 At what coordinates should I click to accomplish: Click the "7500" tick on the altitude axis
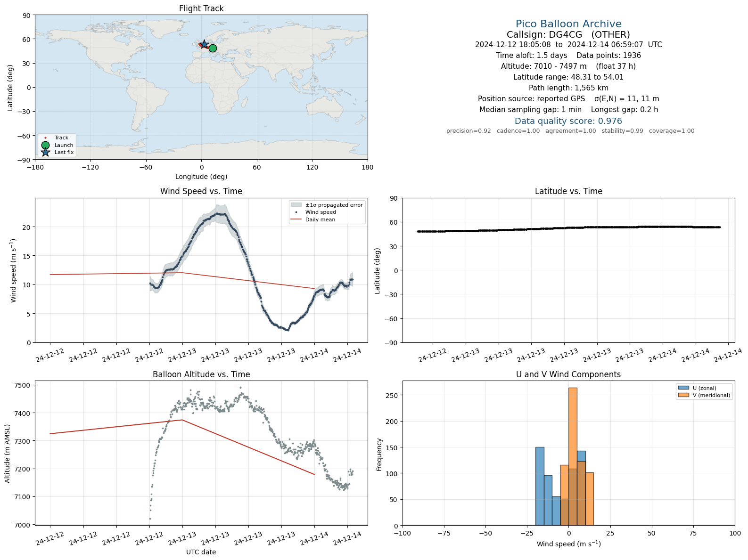(x=23, y=385)
